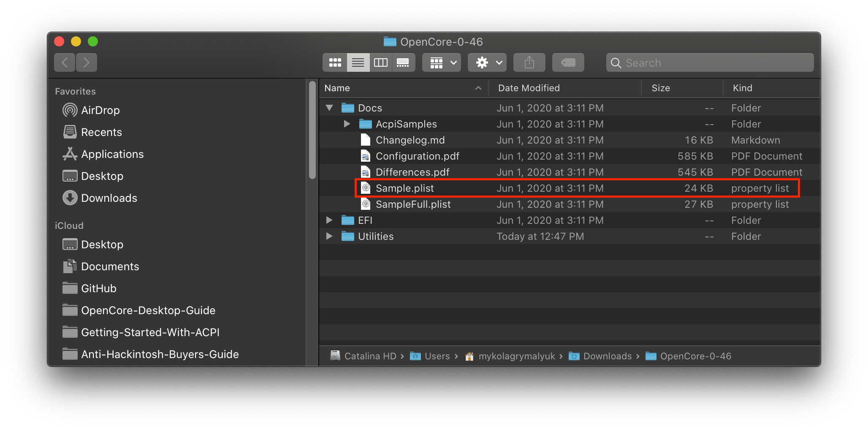Open Desktop under Favorites
868x429 pixels.
coord(93,176)
